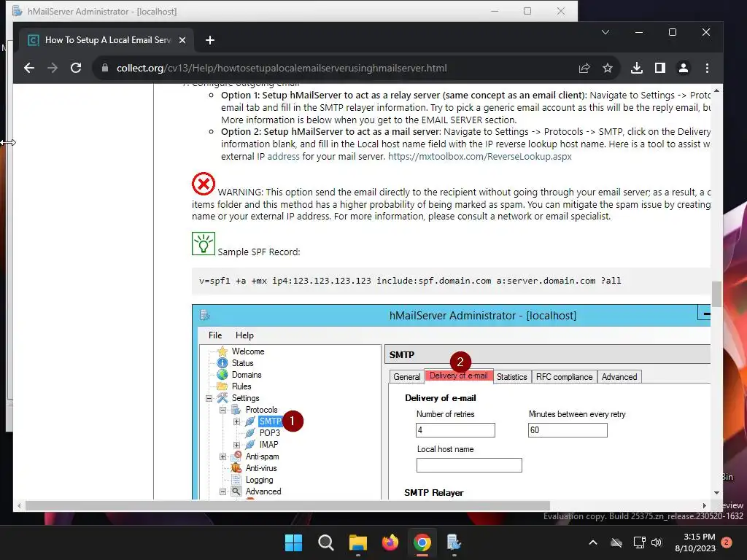
Task: Select Anti-virus tree entry
Action: pos(261,468)
